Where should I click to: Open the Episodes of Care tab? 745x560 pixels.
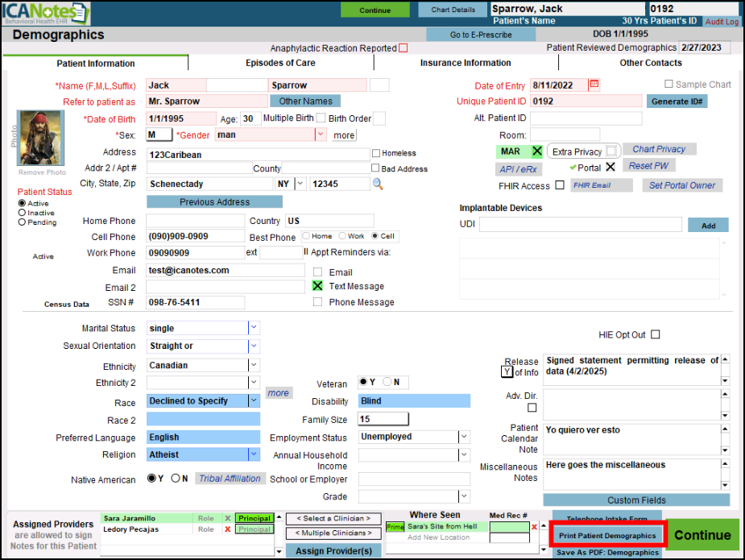[280, 63]
